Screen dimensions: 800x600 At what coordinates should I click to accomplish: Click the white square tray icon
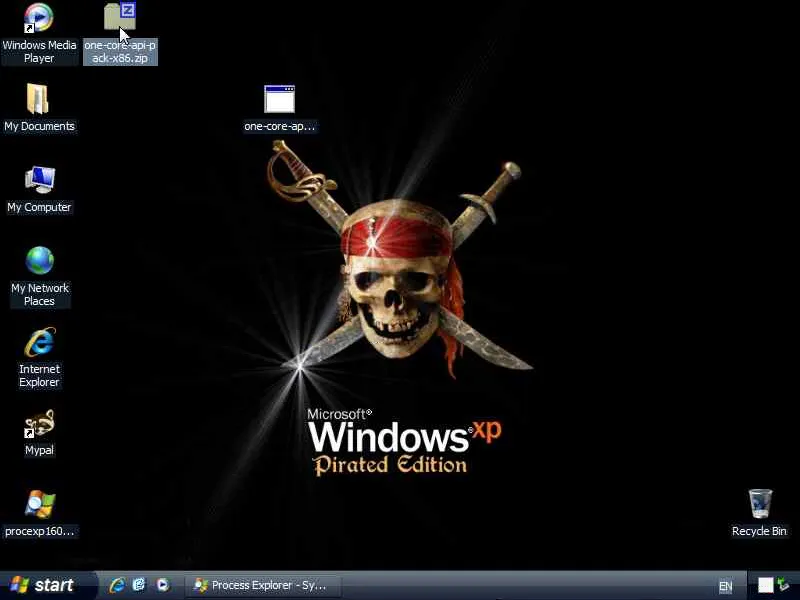pyautogui.click(x=765, y=585)
